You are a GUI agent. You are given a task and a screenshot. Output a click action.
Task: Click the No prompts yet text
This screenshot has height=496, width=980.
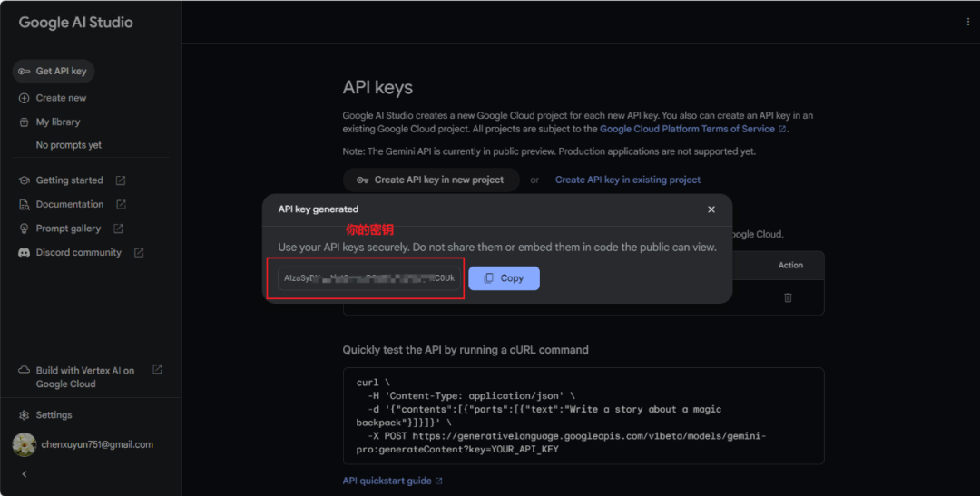point(69,145)
